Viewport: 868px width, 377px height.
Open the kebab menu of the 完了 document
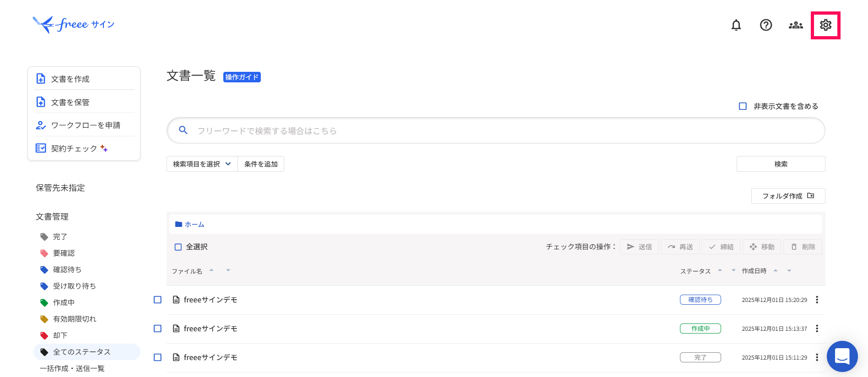(x=817, y=357)
